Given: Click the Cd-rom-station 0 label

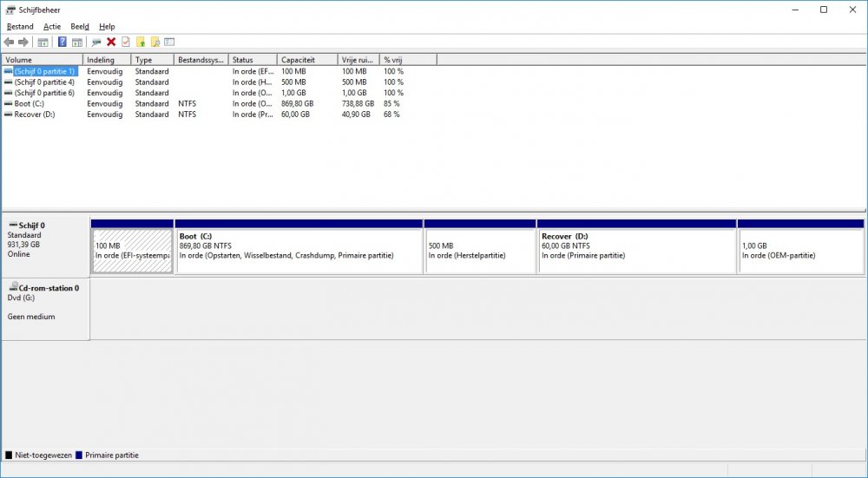Looking at the screenshot, I should pyautogui.click(x=54, y=288).
